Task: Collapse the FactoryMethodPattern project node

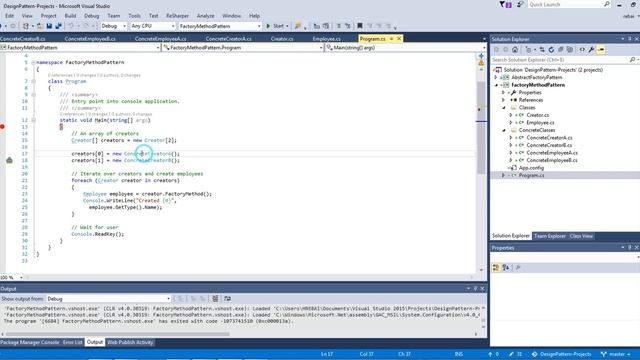Action: (496, 85)
